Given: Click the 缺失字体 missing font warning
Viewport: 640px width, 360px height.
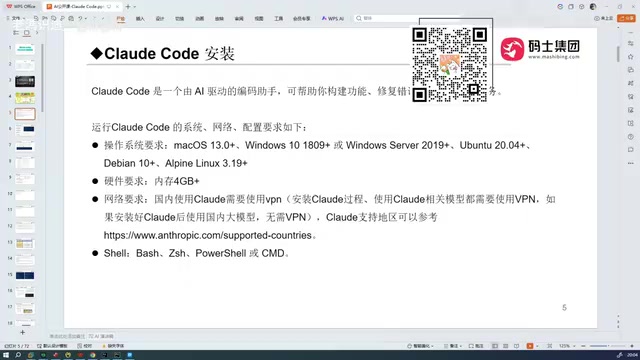Looking at the screenshot, I should [x=113, y=346].
